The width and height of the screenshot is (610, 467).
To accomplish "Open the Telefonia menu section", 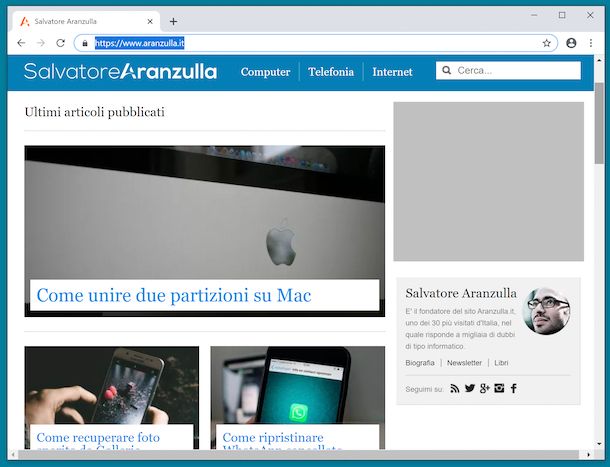I will pyautogui.click(x=331, y=72).
